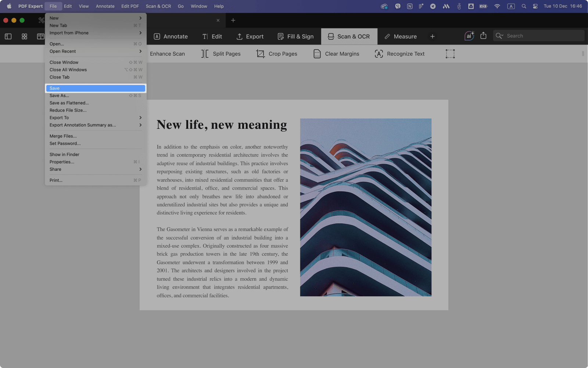Image resolution: width=588 pixels, height=368 pixels.
Task: Click the Clear Margins tool
Action: pos(336,54)
